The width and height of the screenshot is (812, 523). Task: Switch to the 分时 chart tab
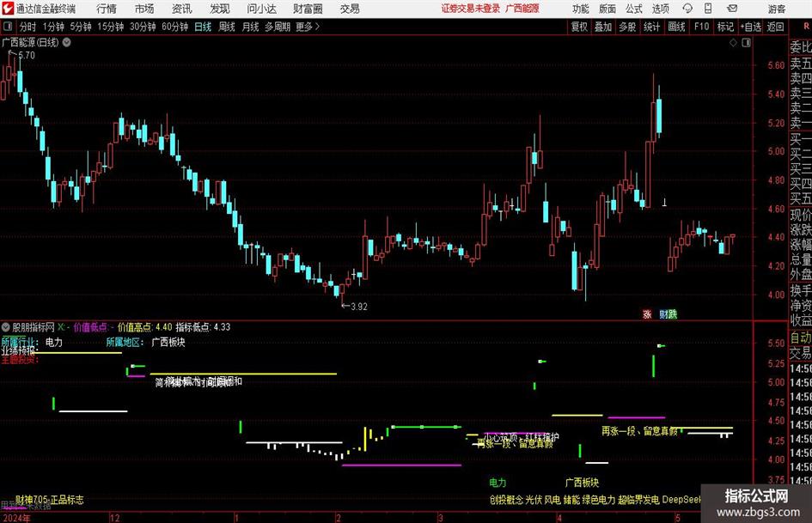tap(27, 27)
